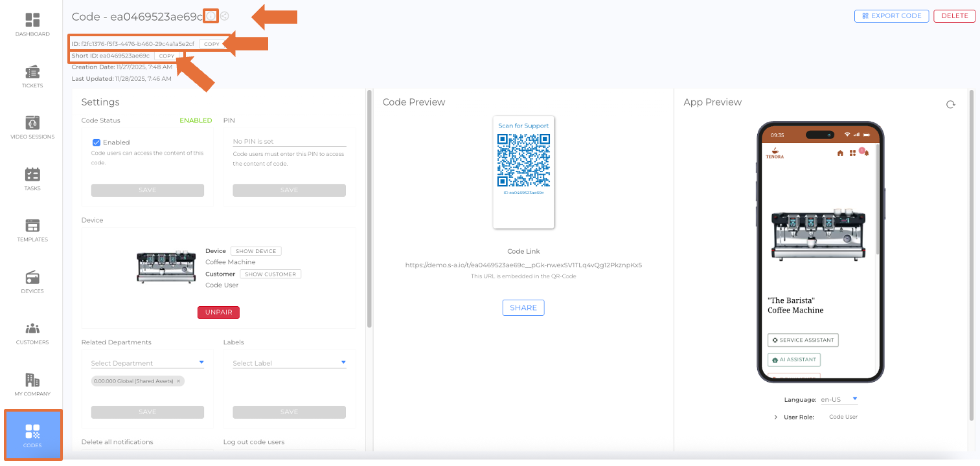The width and height of the screenshot is (980, 466).
Task: Open the grid menu icon in the phone preview
Action: [x=852, y=153]
